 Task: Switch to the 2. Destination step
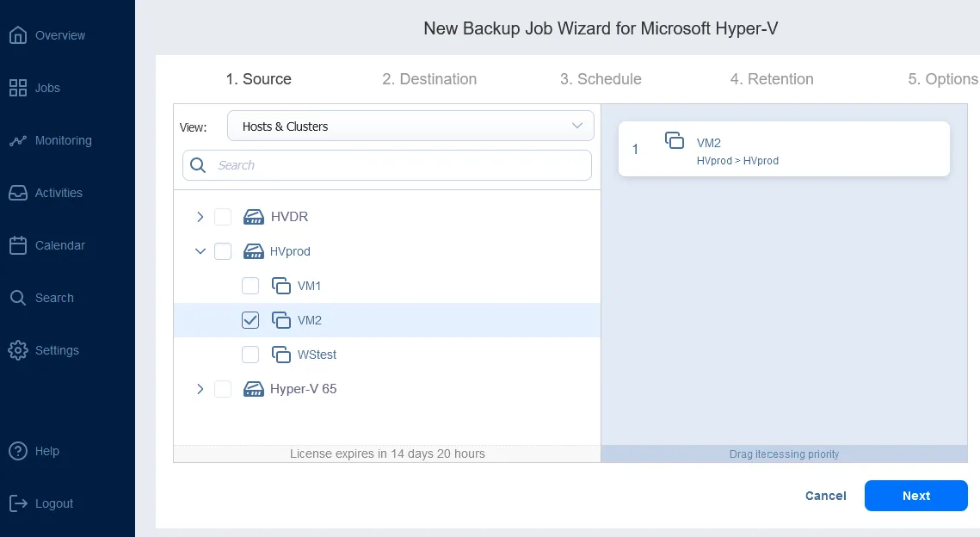[x=429, y=79]
